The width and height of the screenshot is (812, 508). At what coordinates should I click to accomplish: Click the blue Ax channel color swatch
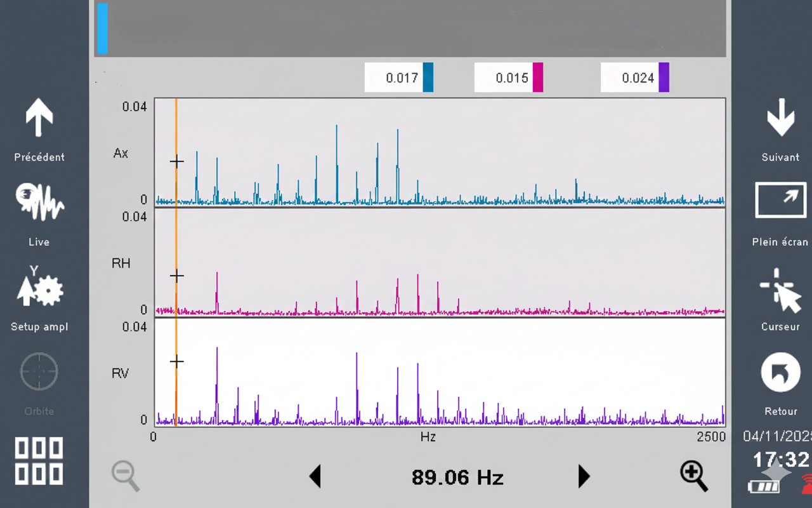pos(428,77)
